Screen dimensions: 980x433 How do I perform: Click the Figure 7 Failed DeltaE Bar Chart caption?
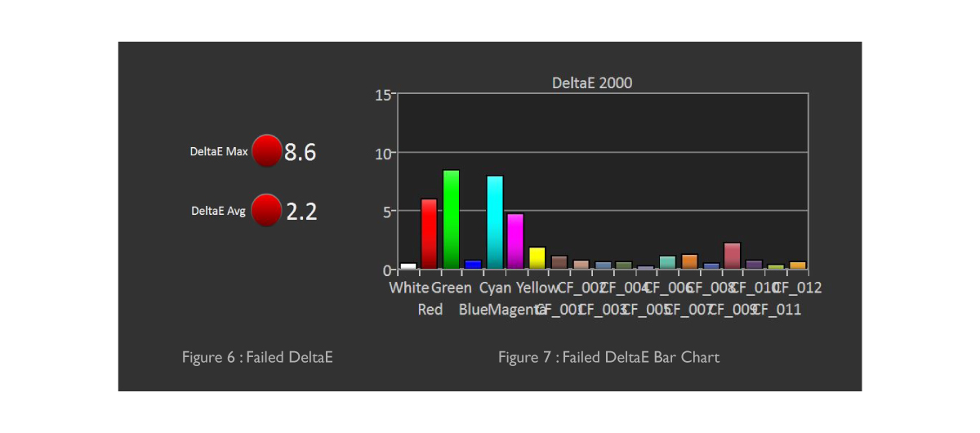point(608,357)
